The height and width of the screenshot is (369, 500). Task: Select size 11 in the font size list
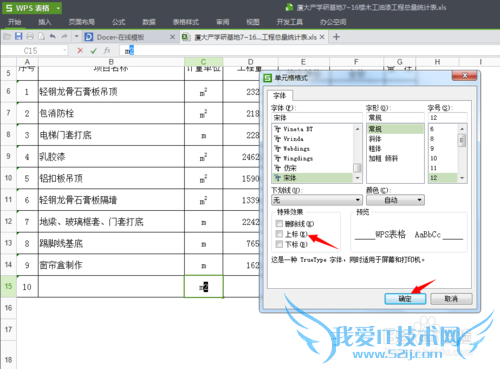click(x=443, y=168)
